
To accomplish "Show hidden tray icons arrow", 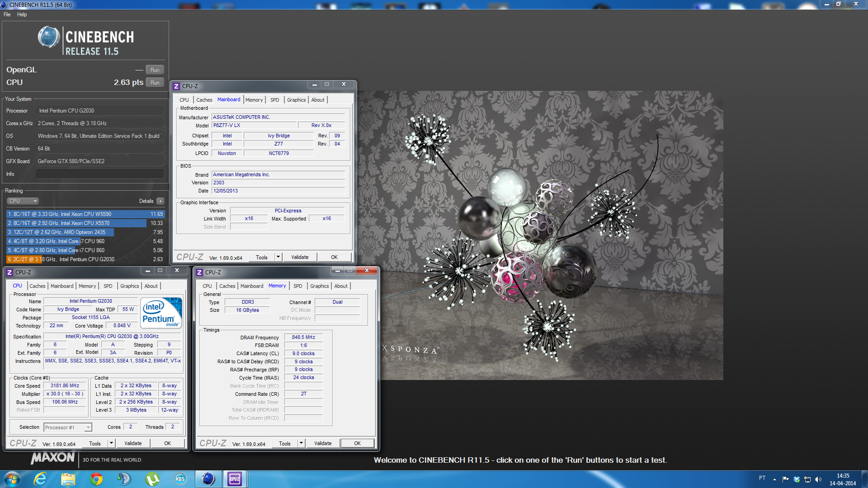I will tap(774, 479).
